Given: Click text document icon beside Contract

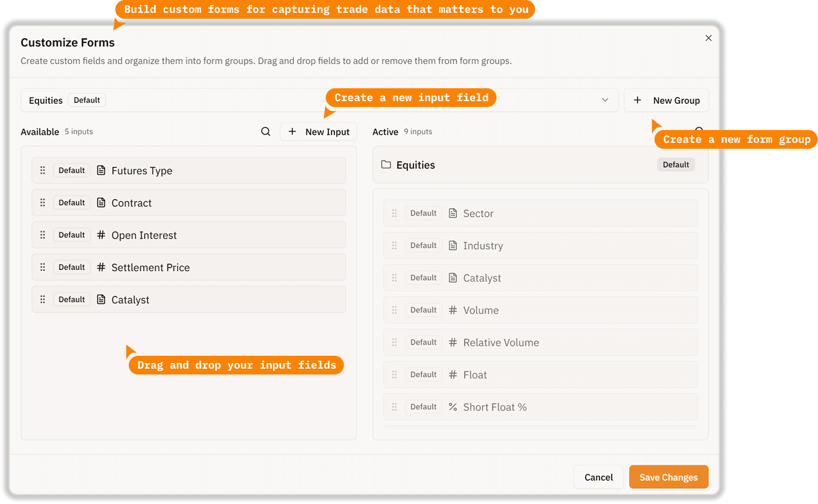Looking at the screenshot, I should (101, 203).
